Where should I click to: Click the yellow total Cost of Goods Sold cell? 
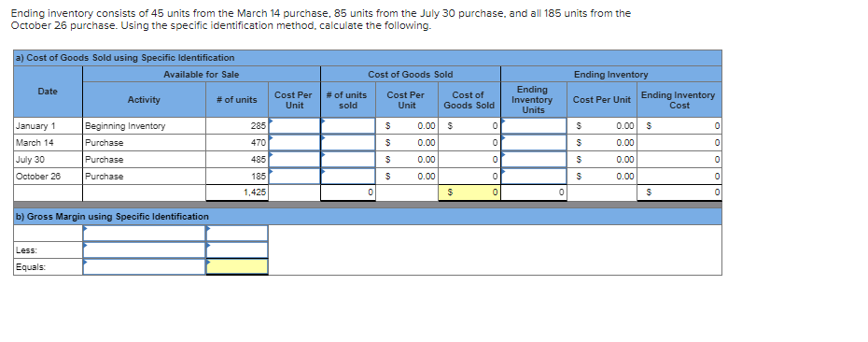[x=469, y=192]
